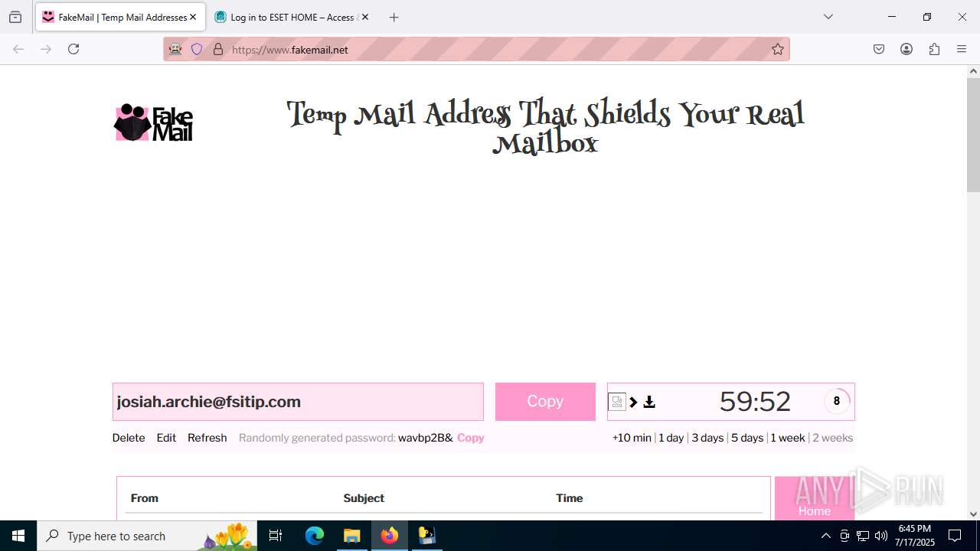Open Firefox recent browsing tab list icon

[x=15, y=17]
